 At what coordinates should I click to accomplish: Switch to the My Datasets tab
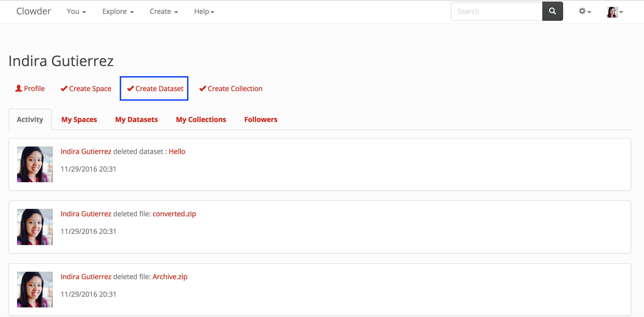point(136,120)
